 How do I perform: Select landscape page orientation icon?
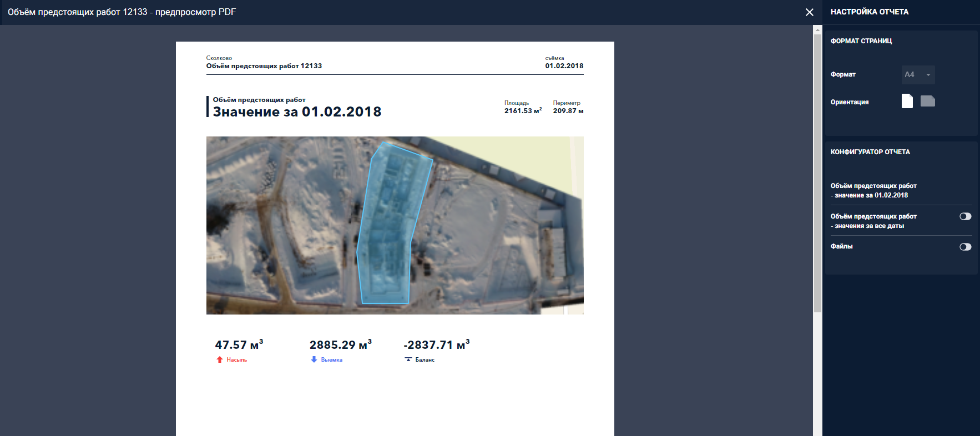click(927, 101)
